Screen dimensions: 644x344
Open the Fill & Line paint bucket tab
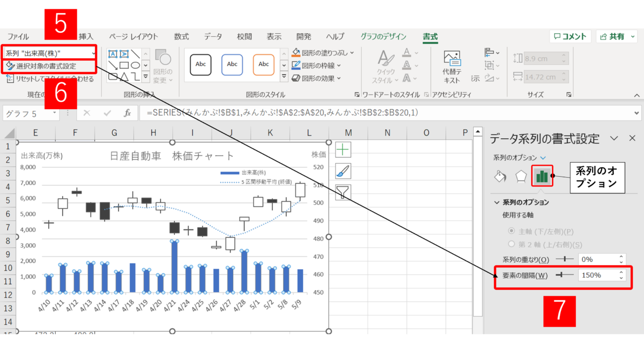pos(500,177)
